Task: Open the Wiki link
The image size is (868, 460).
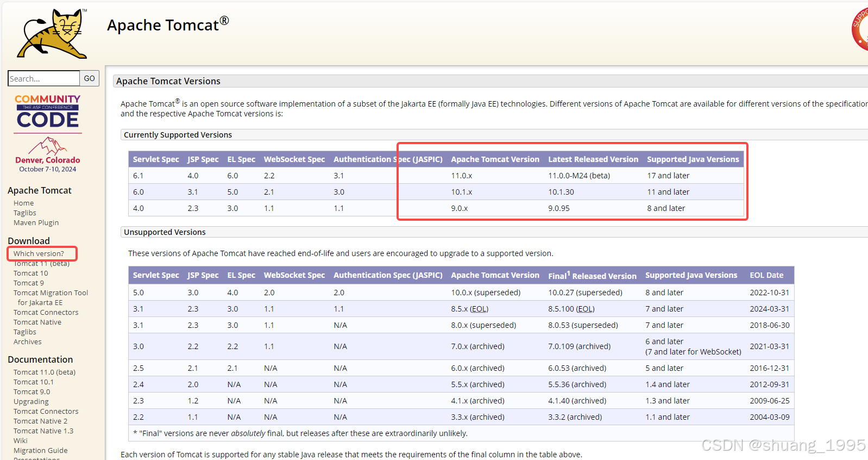Action: 20,440
